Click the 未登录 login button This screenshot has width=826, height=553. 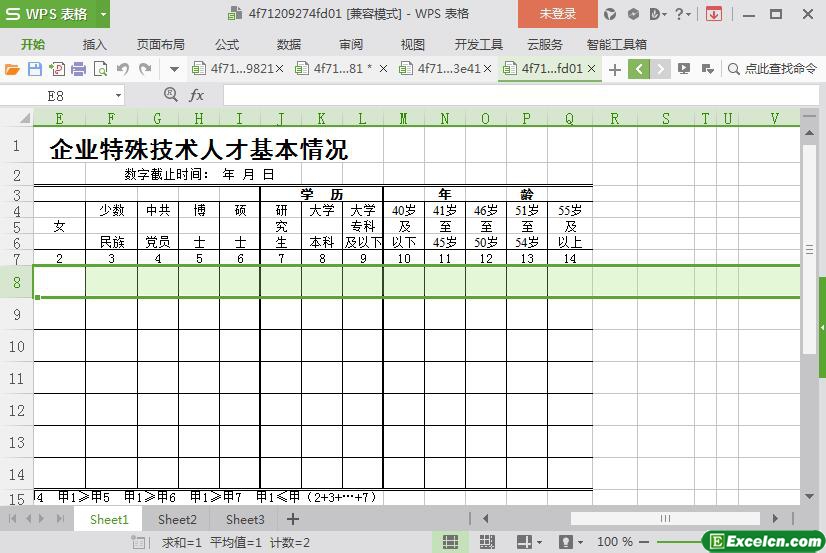pos(557,14)
